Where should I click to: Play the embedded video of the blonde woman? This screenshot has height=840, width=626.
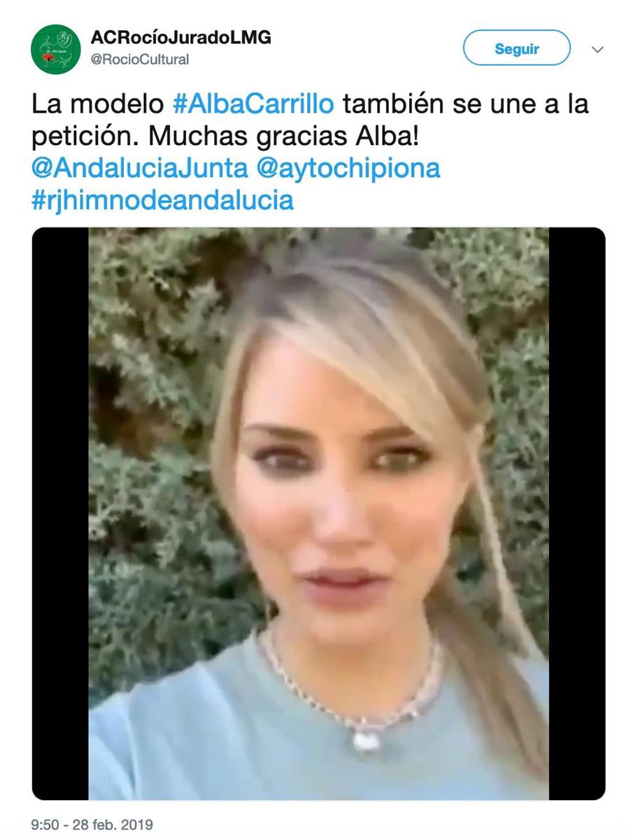[x=318, y=514]
